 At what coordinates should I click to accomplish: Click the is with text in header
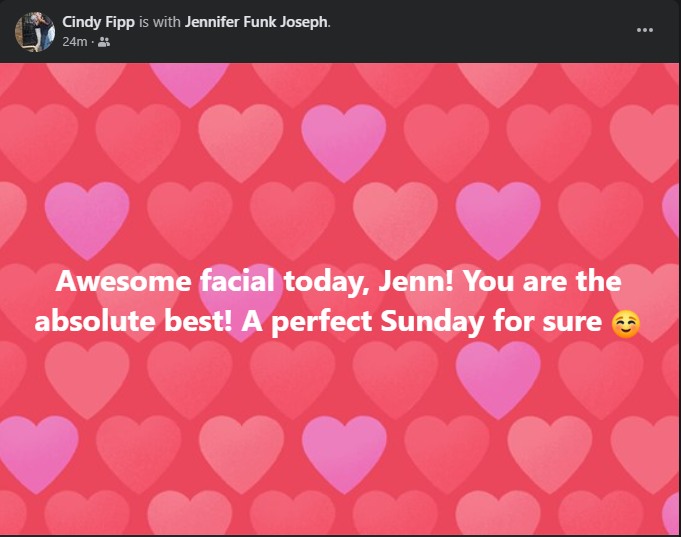click(x=160, y=22)
